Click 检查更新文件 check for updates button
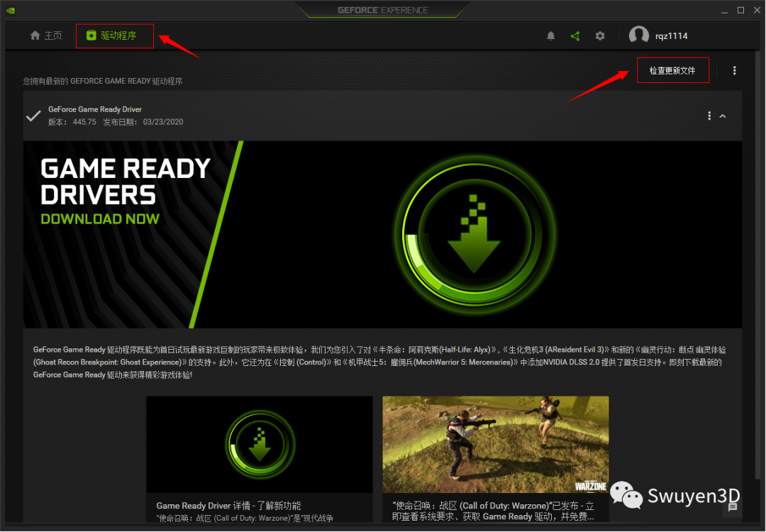This screenshot has width=766, height=532. [672, 70]
